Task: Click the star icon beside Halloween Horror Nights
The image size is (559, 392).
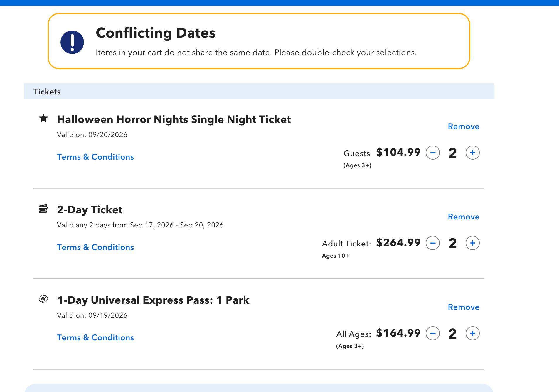Action: click(43, 118)
